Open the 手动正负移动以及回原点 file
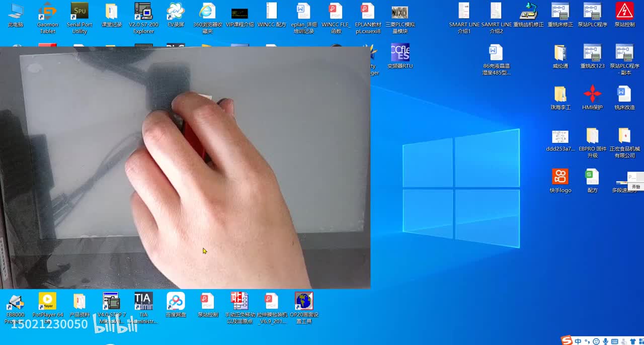 click(239, 308)
